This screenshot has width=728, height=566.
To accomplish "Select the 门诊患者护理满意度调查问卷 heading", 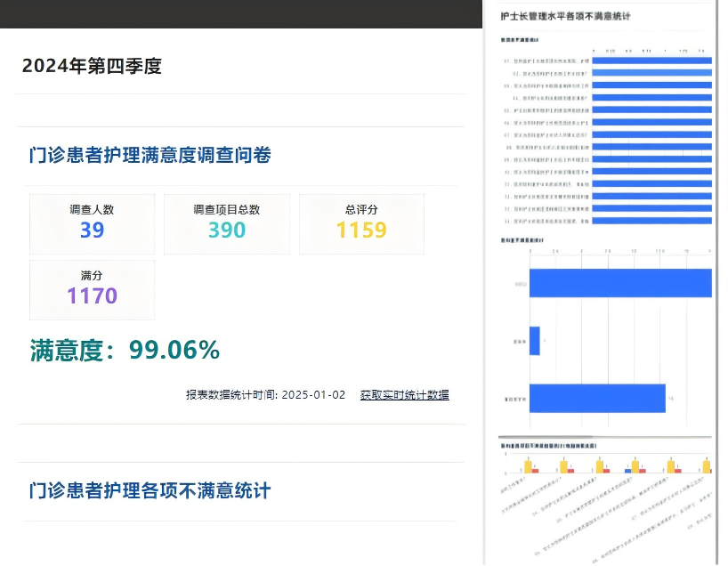I will [150, 156].
